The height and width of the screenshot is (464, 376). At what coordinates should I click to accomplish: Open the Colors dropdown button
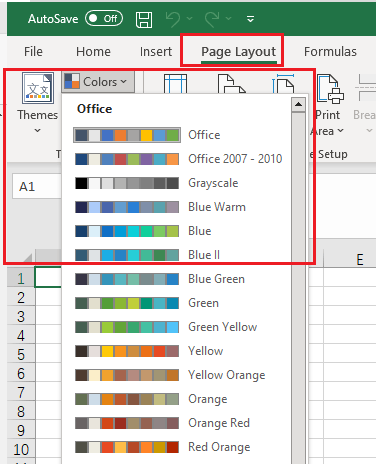98,82
